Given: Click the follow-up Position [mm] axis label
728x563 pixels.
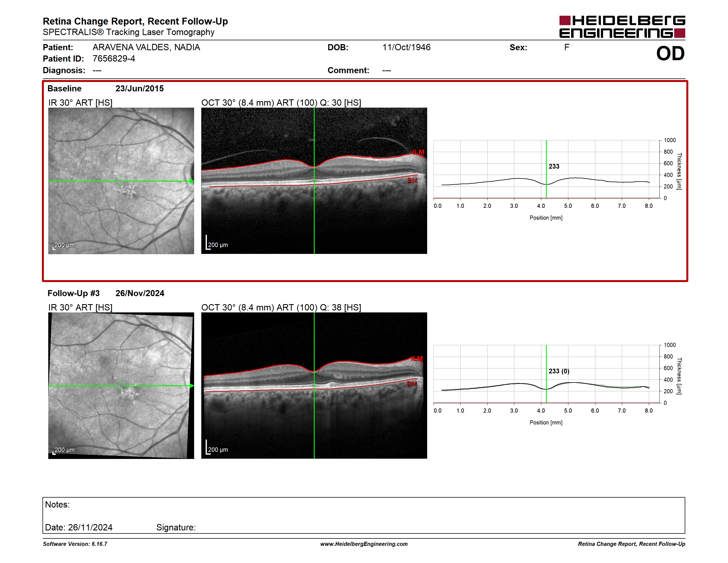Looking at the screenshot, I should (546, 423).
